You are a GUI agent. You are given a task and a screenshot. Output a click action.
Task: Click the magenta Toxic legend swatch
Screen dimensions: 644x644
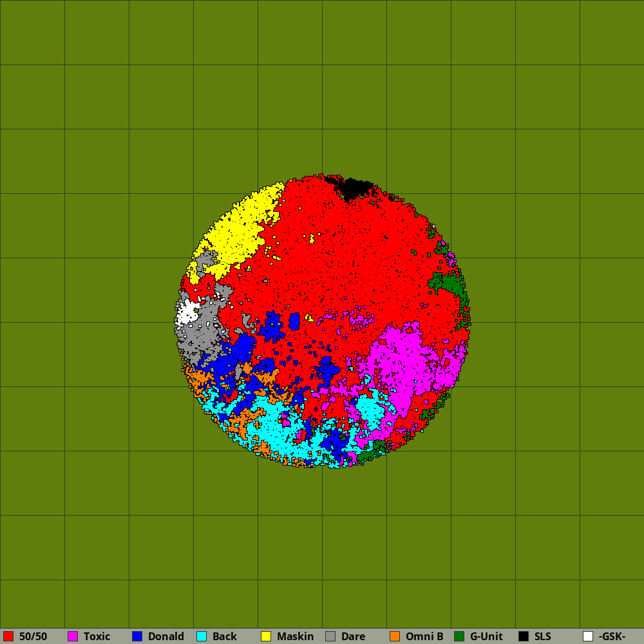click(x=73, y=636)
